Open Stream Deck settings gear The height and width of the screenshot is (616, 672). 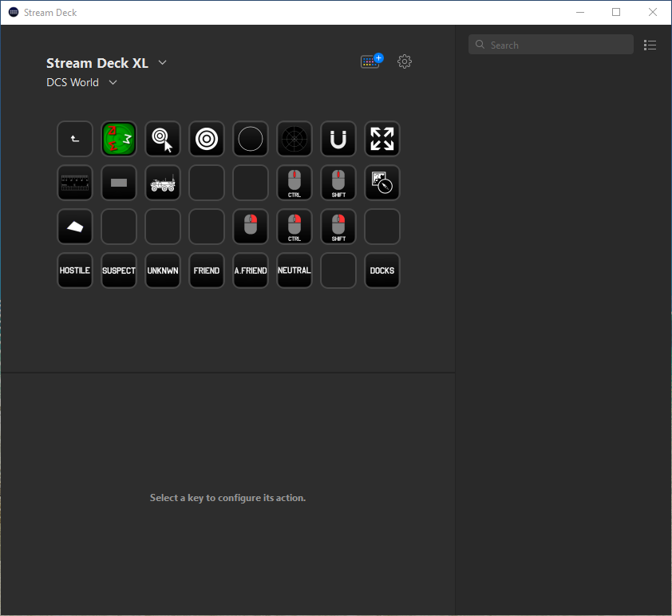point(405,61)
